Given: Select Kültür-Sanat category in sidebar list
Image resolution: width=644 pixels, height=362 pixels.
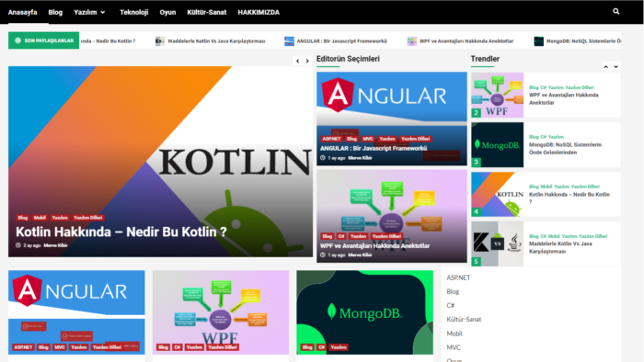Looking at the screenshot, I should click(464, 320).
